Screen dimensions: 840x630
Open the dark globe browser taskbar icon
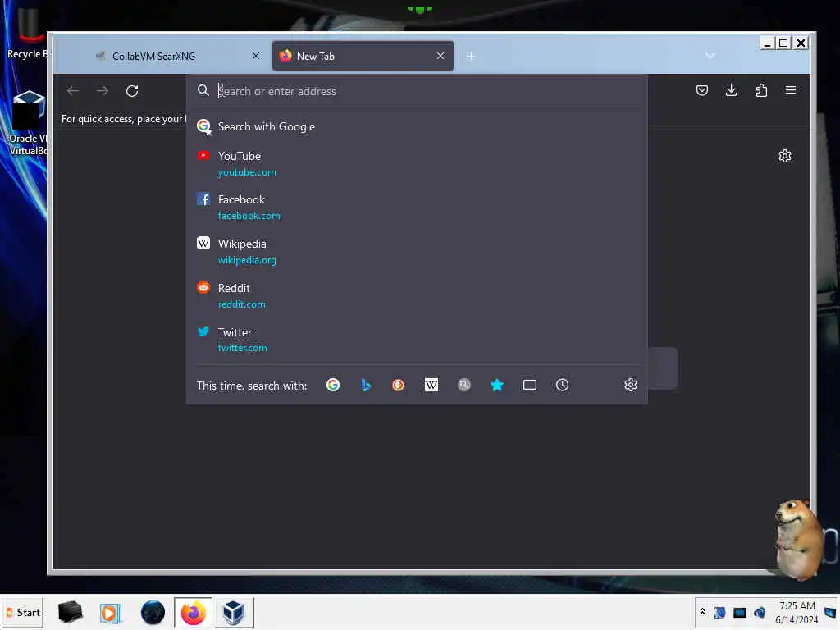coord(153,612)
